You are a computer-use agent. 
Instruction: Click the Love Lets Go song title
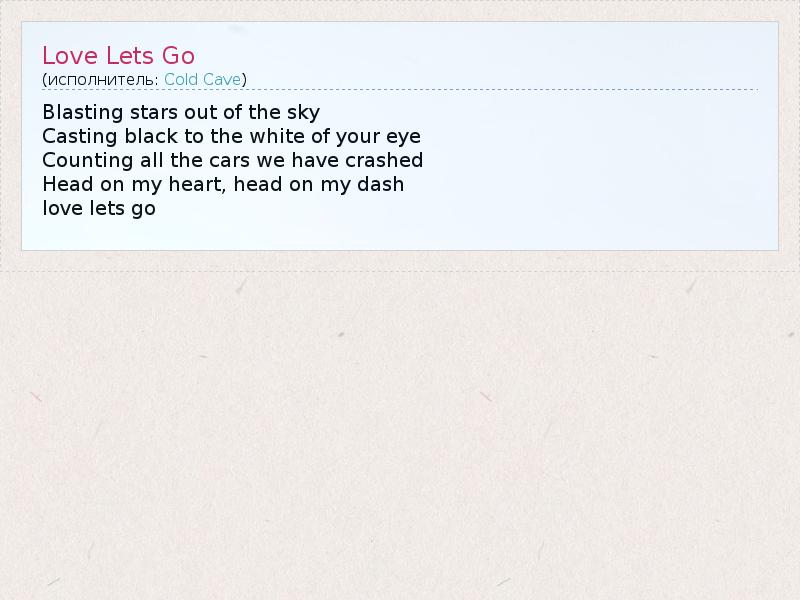pyautogui.click(x=118, y=55)
